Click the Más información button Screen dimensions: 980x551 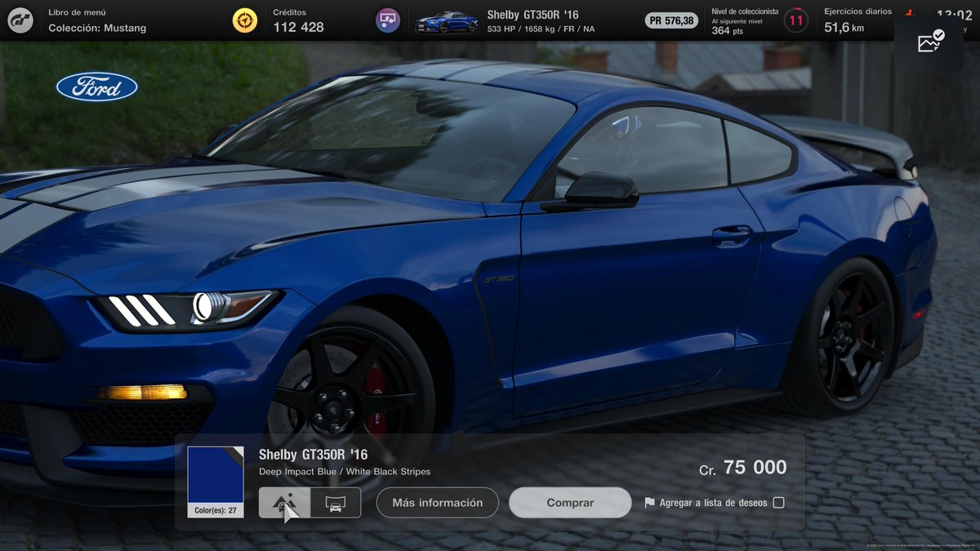coord(438,503)
